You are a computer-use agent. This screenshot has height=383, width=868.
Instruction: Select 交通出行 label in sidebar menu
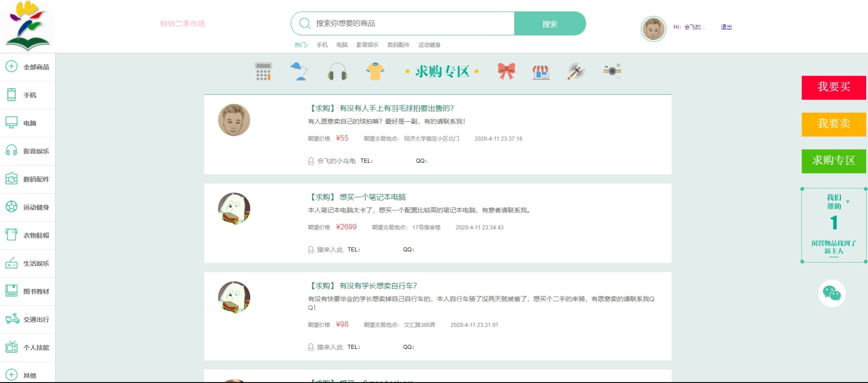tap(36, 320)
